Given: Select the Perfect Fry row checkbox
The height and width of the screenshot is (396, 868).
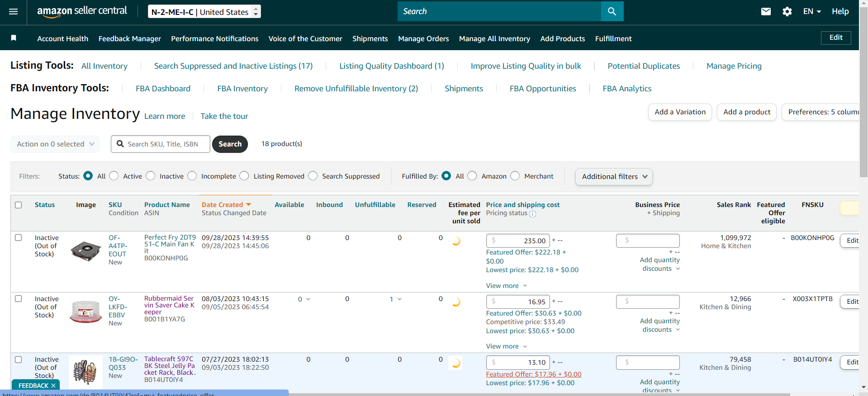Looking at the screenshot, I should click(x=19, y=238).
